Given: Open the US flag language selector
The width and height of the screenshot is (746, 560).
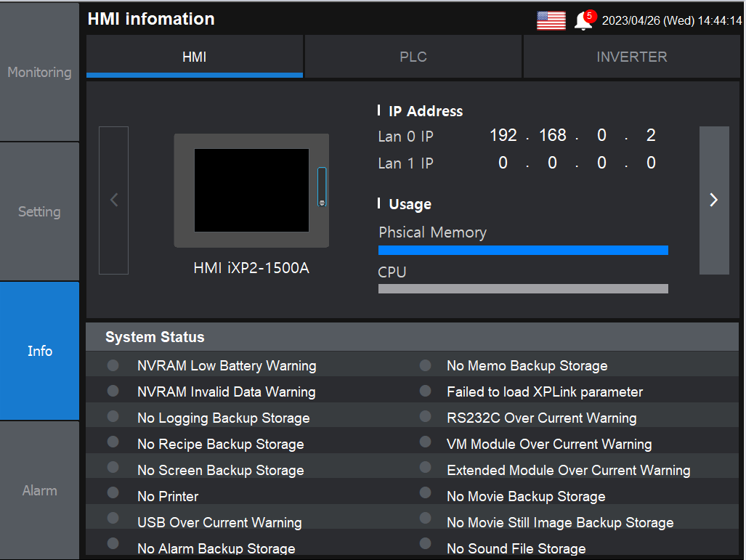Looking at the screenshot, I should [x=551, y=20].
